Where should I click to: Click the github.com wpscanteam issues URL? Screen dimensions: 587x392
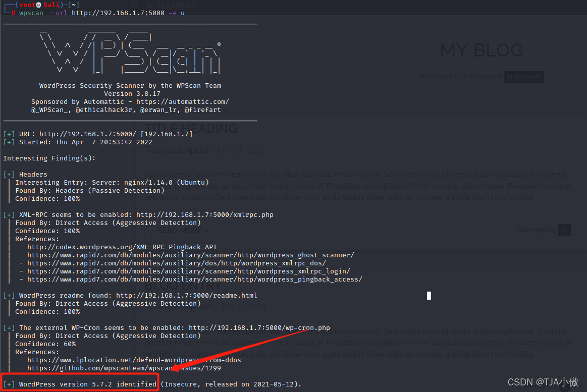coord(124,368)
